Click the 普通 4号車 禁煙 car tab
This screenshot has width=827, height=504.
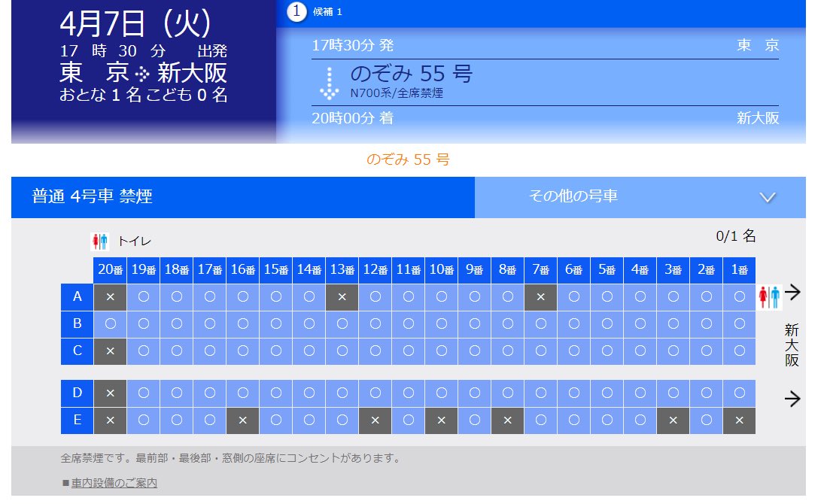click(x=242, y=197)
